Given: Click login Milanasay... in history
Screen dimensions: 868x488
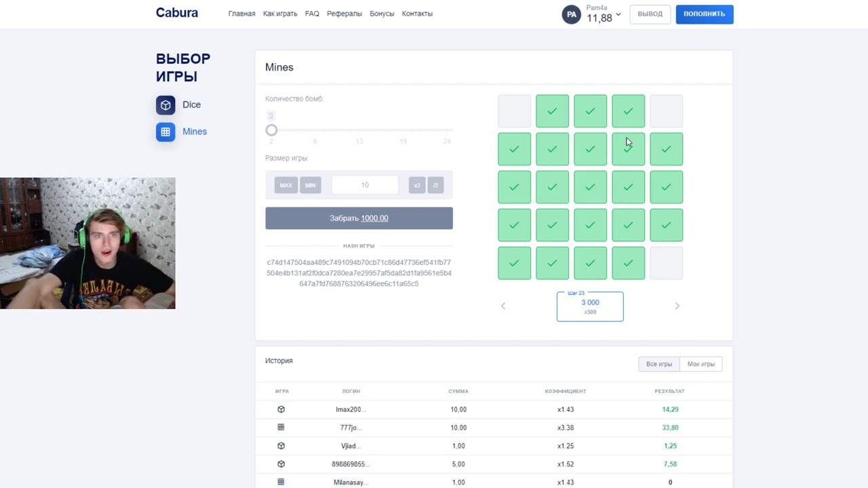Looking at the screenshot, I should pyautogui.click(x=351, y=483).
